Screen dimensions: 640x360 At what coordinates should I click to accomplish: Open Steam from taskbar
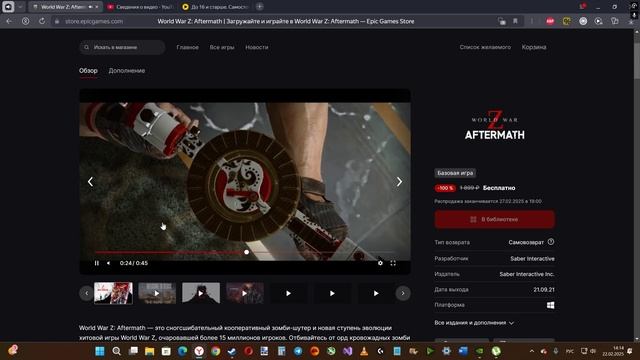(x=232, y=351)
